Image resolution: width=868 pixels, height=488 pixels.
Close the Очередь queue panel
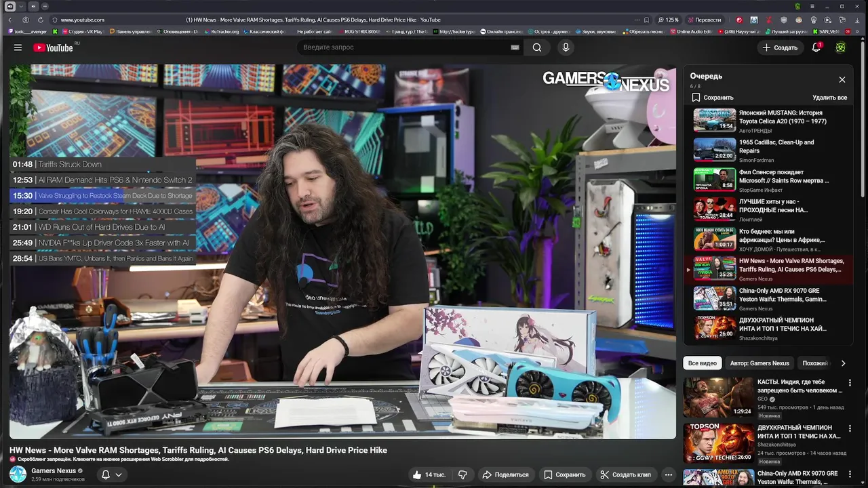click(842, 79)
